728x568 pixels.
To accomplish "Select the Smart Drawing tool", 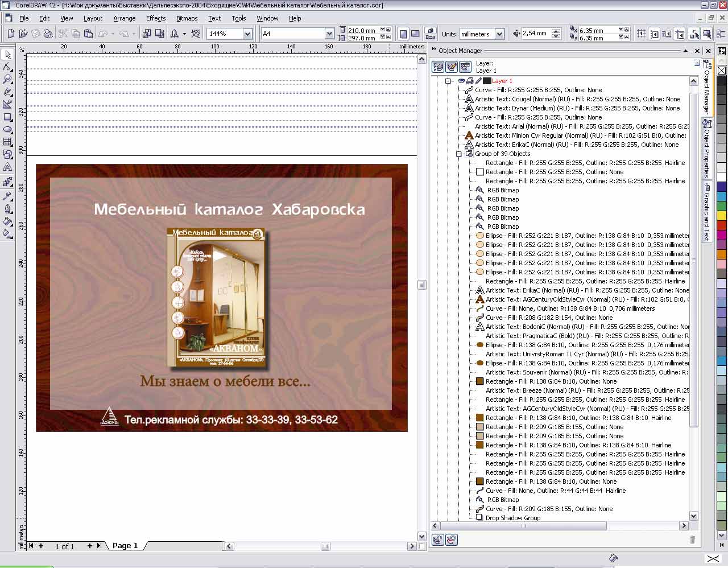I will [7, 104].
